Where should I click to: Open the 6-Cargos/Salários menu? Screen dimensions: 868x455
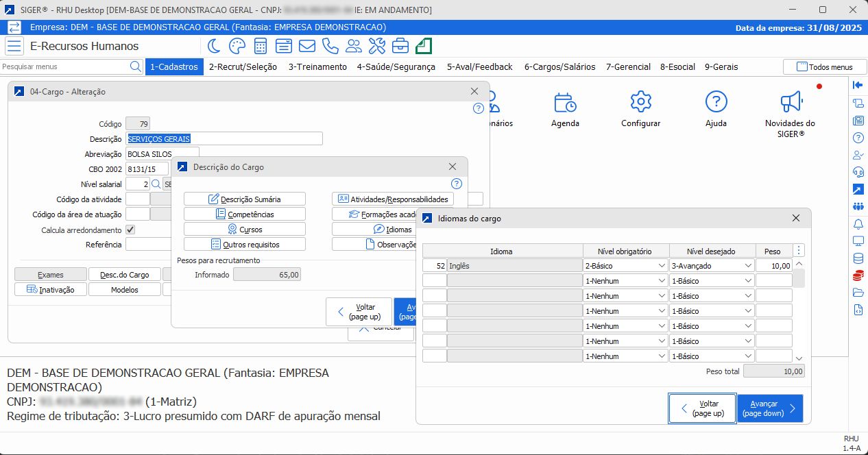[559, 67]
